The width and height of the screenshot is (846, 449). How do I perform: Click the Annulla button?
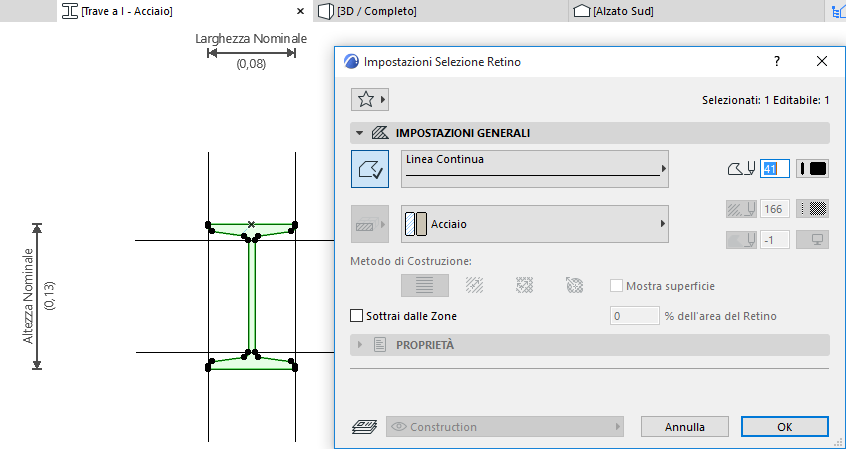[685, 427]
